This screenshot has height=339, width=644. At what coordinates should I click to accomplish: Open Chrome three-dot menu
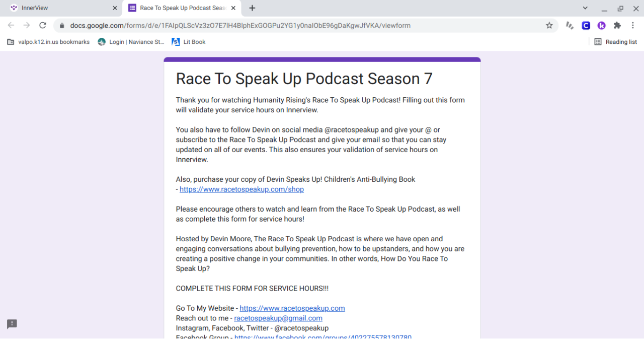click(x=633, y=25)
